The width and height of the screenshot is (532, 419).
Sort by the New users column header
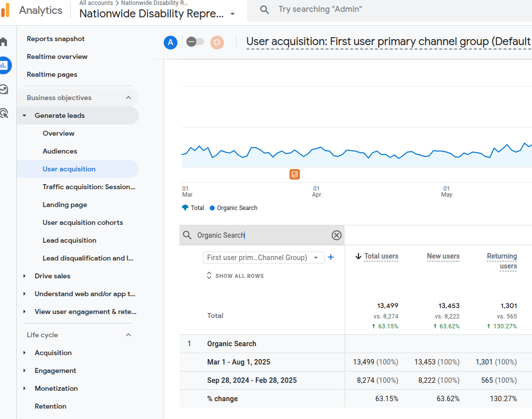click(x=443, y=256)
